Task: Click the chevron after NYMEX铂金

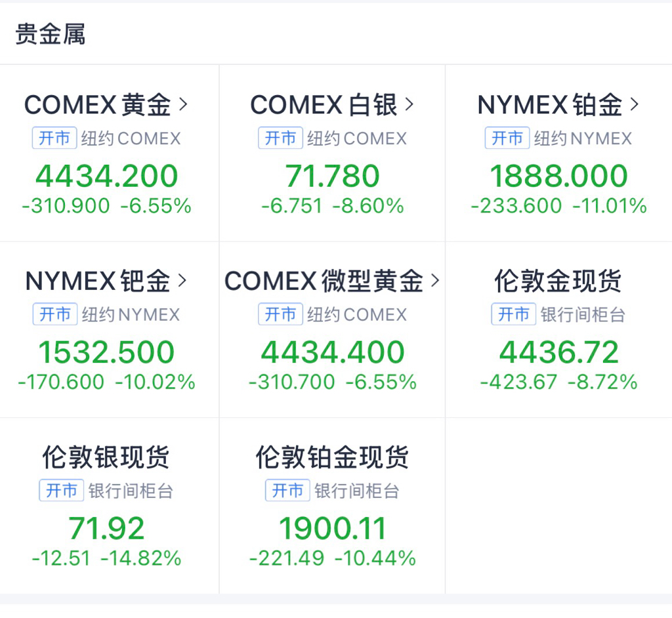Action: [x=635, y=104]
